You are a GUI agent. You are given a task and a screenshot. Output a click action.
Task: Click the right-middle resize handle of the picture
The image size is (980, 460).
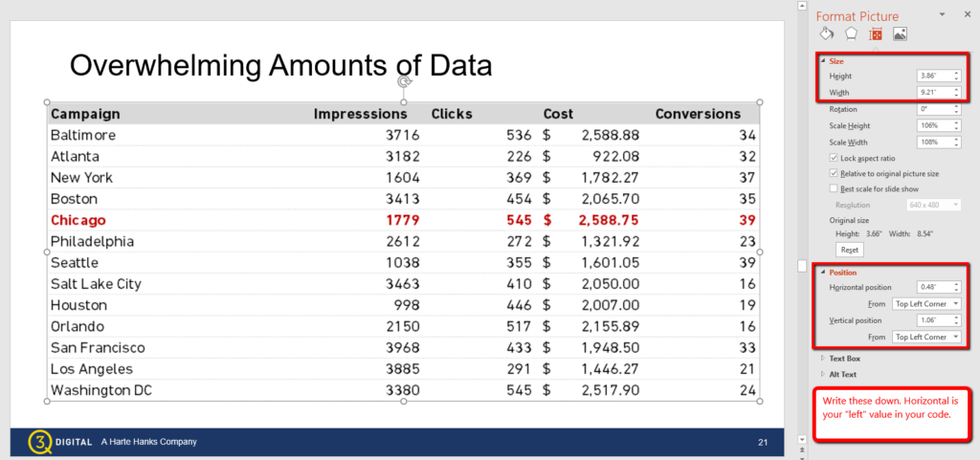[x=760, y=252]
